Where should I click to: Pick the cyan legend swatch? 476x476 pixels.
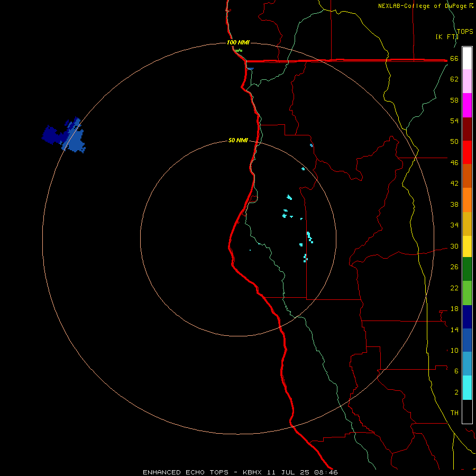[x=467, y=388]
